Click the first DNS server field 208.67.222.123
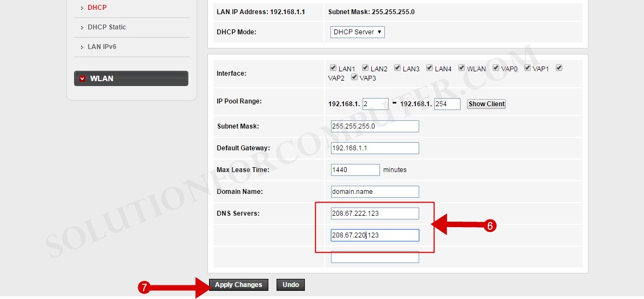 (375, 213)
